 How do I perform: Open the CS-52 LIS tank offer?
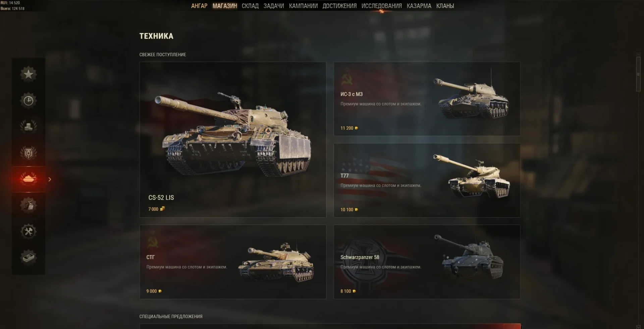click(x=233, y=139)
